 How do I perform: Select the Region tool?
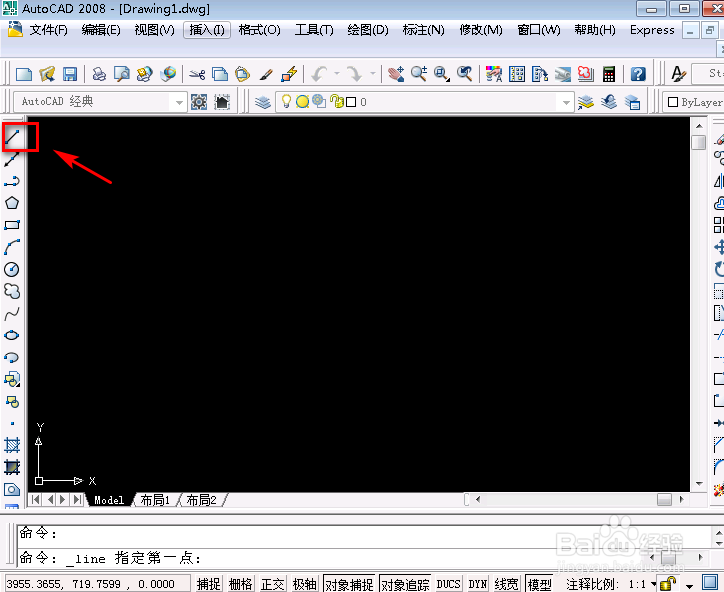point(12,489)
